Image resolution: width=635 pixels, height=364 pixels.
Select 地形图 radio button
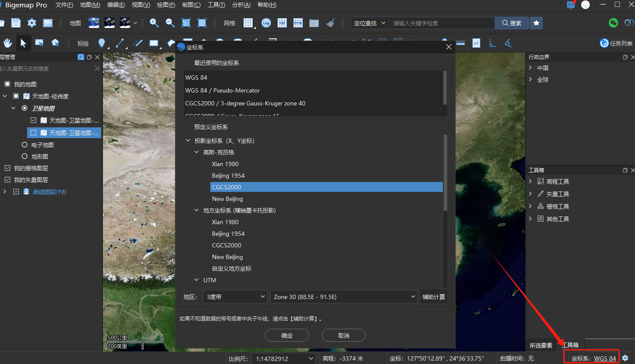pyautogui.click(x=25, y=156)
